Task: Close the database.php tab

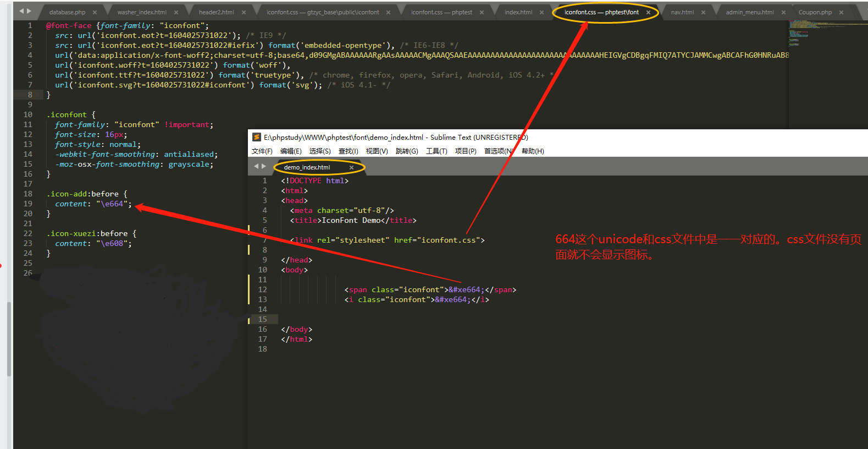Action: [x=95, y=12]
